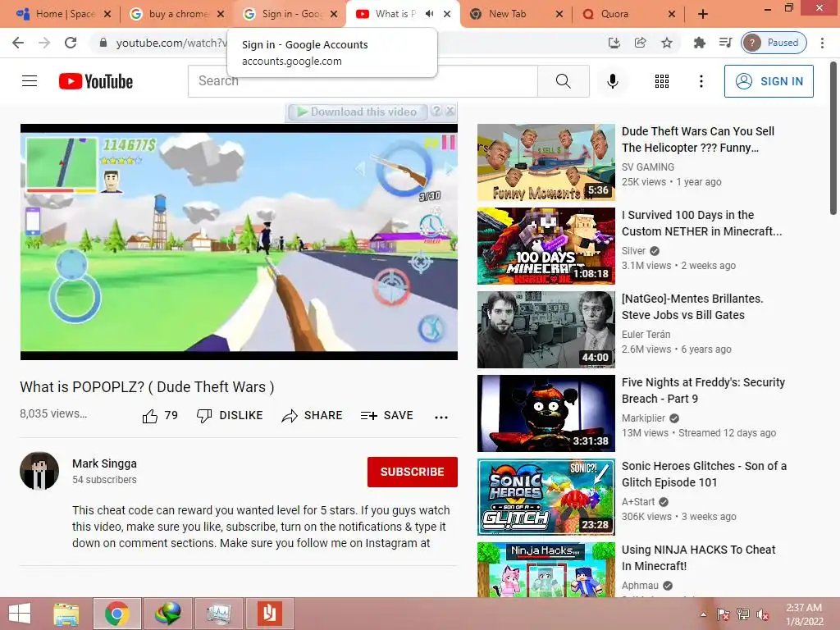Open 100 Days Minecraft video thumbnail
The height and width of the screenshot is (630, 840).
point(546,246)
